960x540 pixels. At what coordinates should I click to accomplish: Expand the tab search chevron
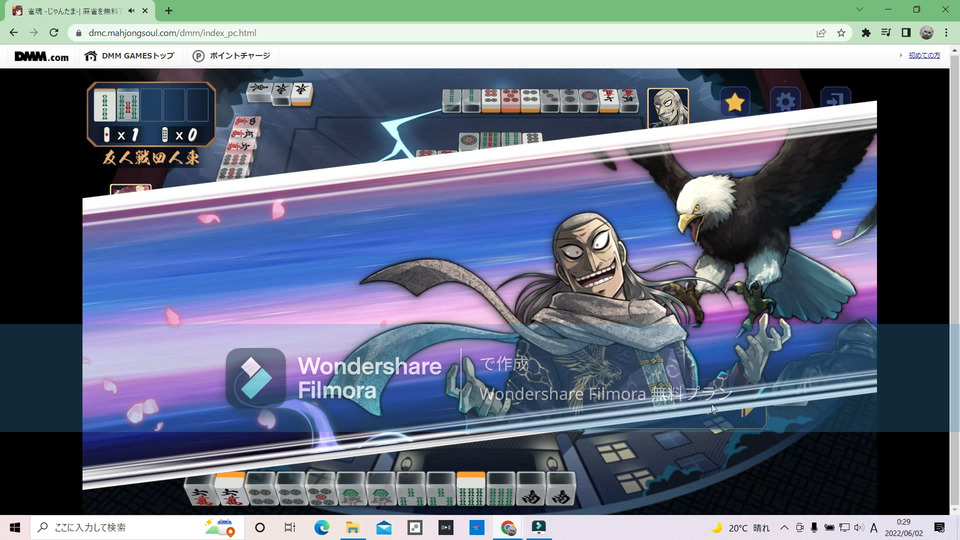860,10
